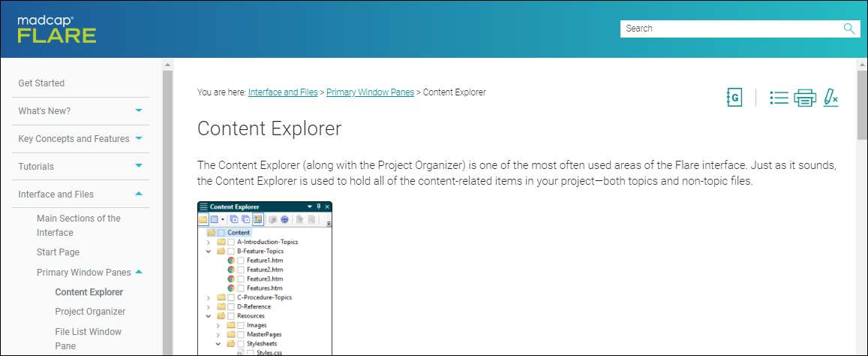This screenshot has width=868, height=356.
Task: Click the blue square layout icon in Content Explorer toolbar
Action: [x=214, y=219]
